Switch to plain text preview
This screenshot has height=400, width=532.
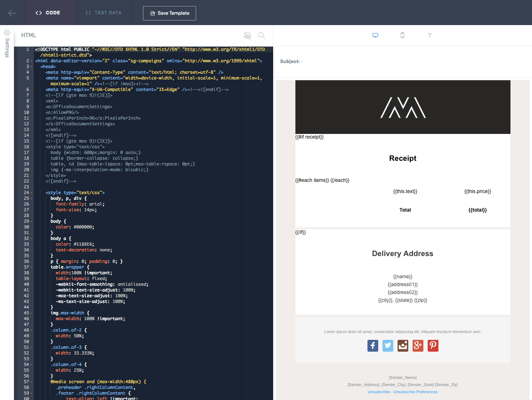429,35
